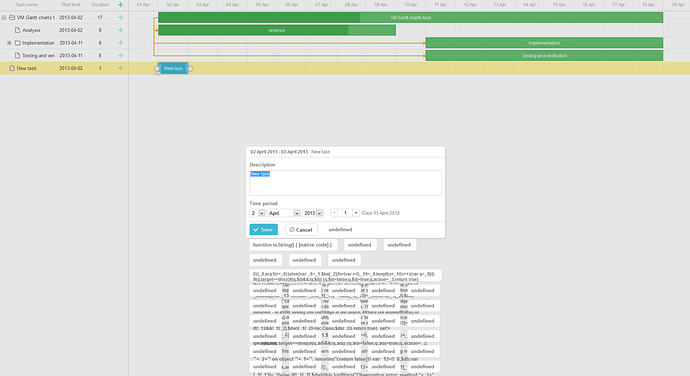
Task: Select the Analysis row in task grid
Action: [x=64, y=30]
